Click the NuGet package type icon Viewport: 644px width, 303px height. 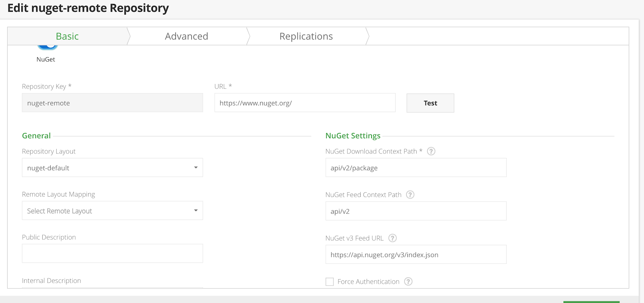click(x=47, y=48)
